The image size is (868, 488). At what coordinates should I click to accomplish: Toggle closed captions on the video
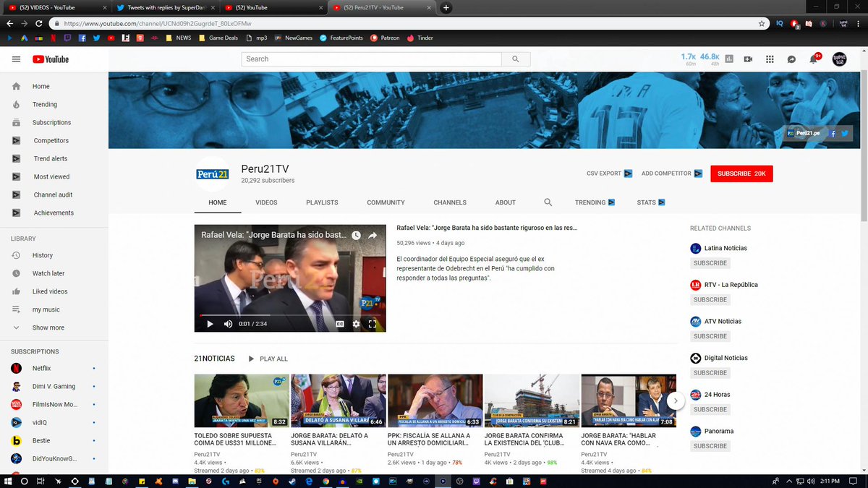coord(340,324)
